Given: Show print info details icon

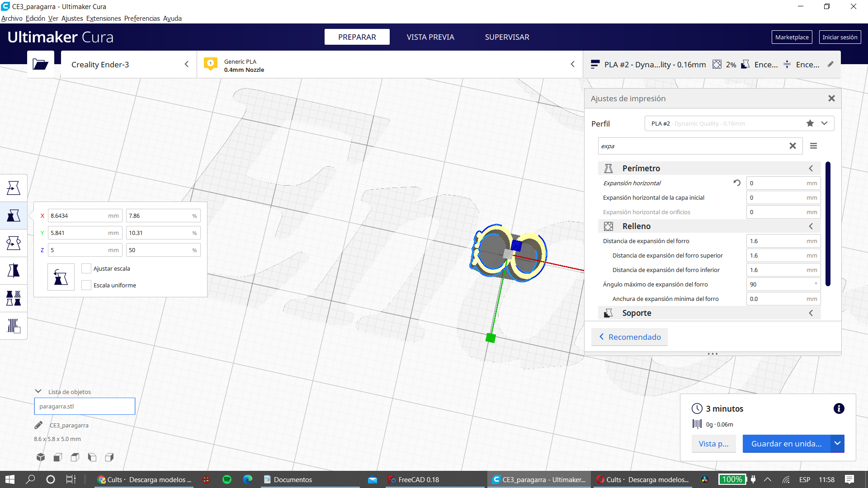Looking at the screenshot, I should pos(839,408).
